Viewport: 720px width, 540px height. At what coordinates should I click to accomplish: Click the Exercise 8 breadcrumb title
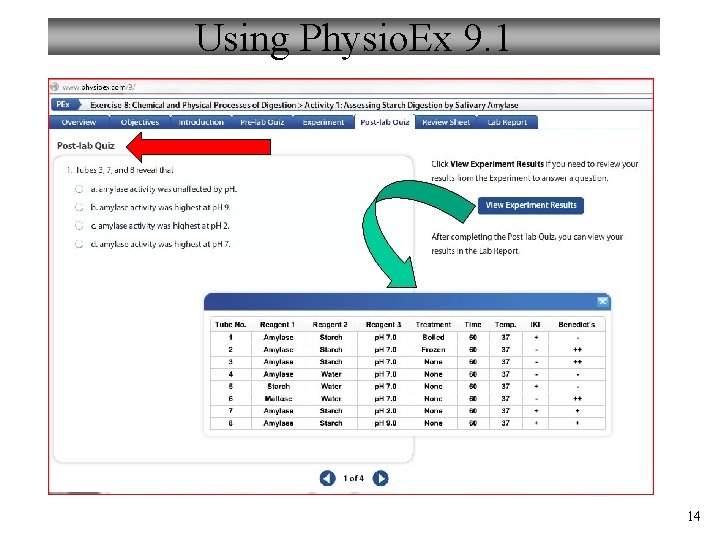[x=304, y=105]
